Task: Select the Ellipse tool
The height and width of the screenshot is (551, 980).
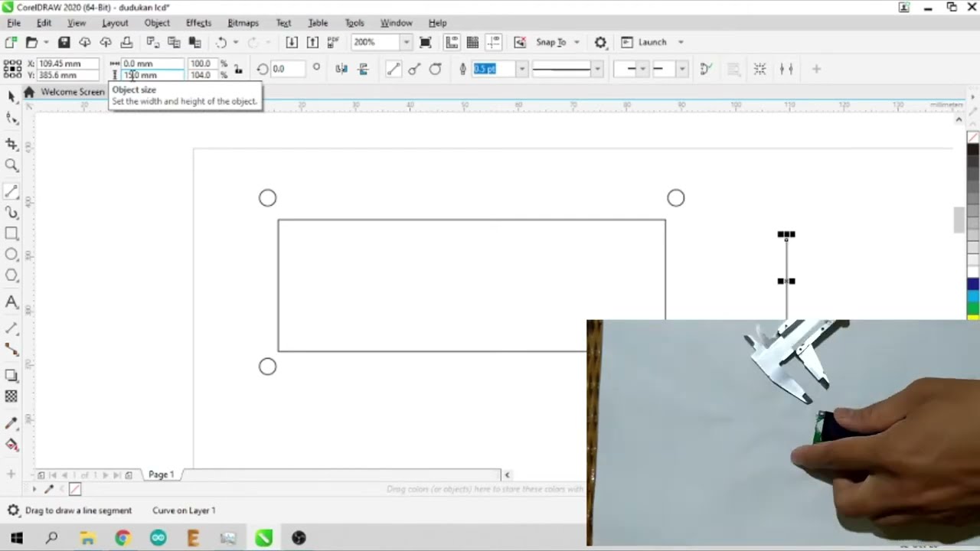Action: 11,254
